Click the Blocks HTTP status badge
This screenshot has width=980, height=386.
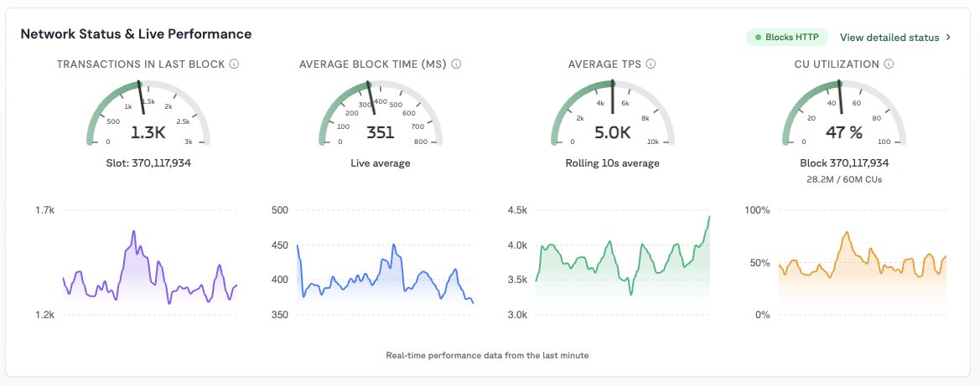click(x=787, y=38)
